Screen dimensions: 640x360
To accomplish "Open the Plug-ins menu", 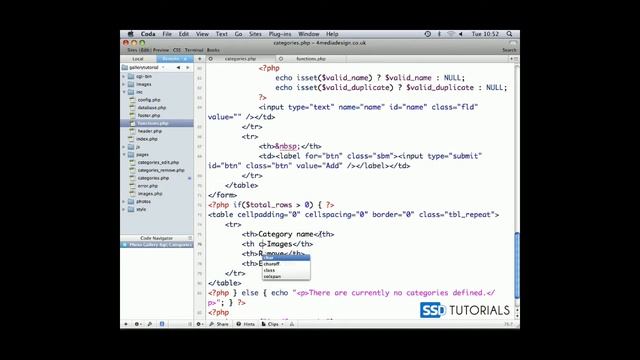I will (280, 34).
